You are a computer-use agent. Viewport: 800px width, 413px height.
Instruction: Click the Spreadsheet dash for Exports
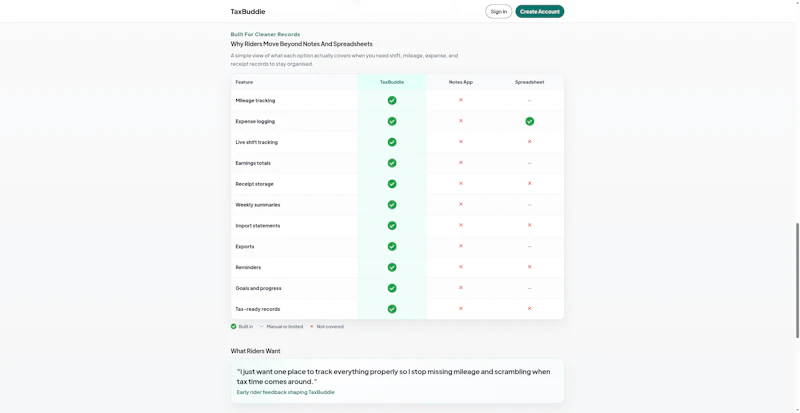(530, 247)
